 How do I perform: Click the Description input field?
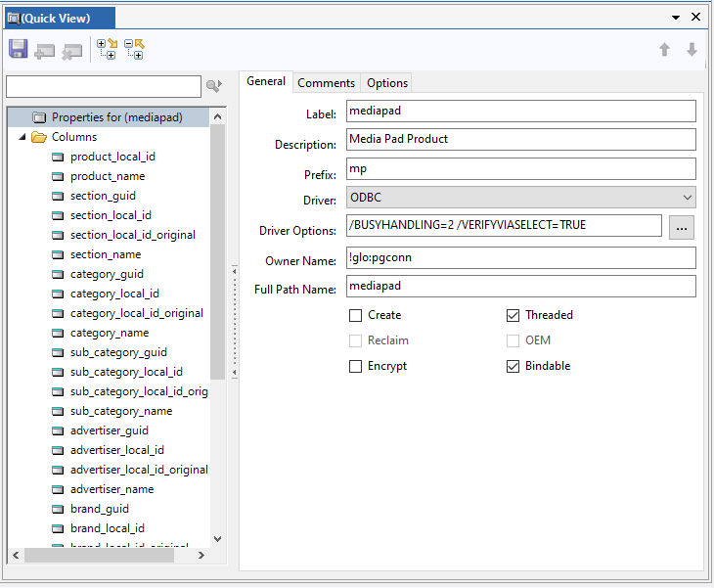[x=520, y=139]
